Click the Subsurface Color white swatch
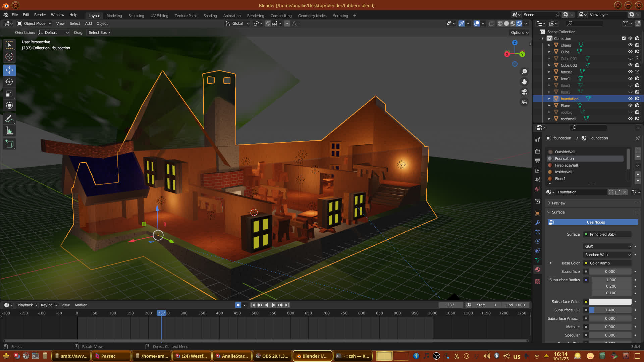 pyautogui.click(x=610, y=302)
